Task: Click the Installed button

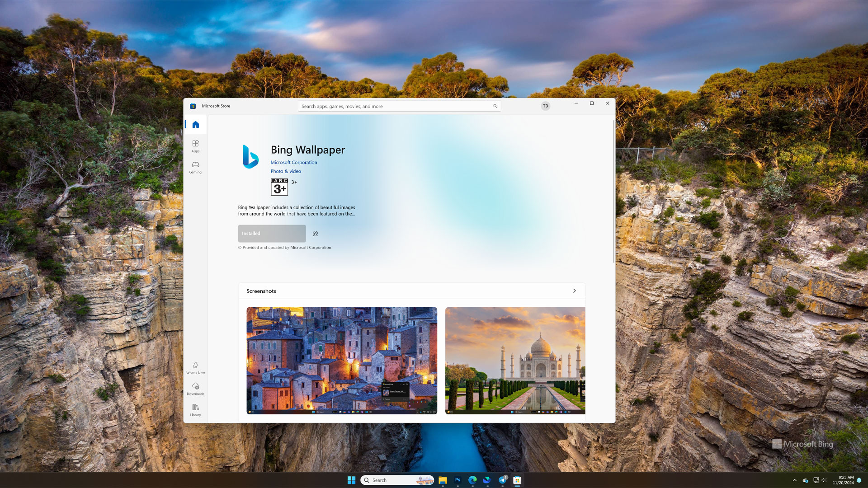Action: click(272, 234)
